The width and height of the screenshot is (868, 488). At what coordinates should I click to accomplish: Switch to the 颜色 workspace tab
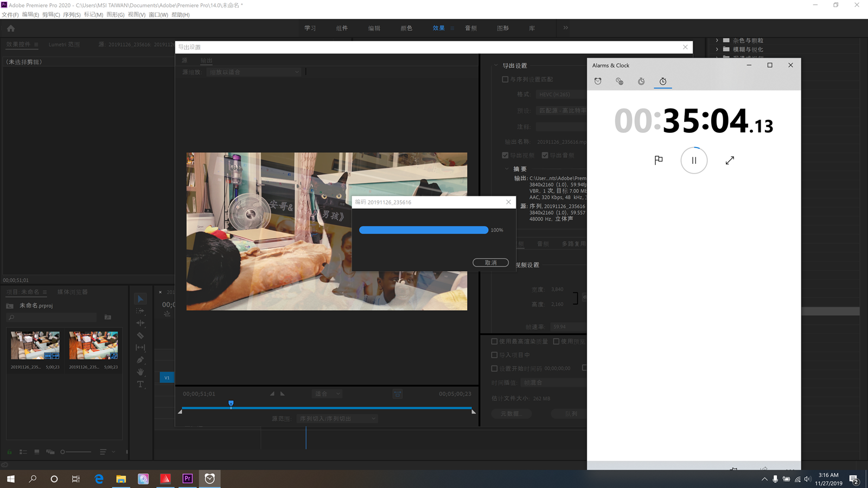point(406,28)
